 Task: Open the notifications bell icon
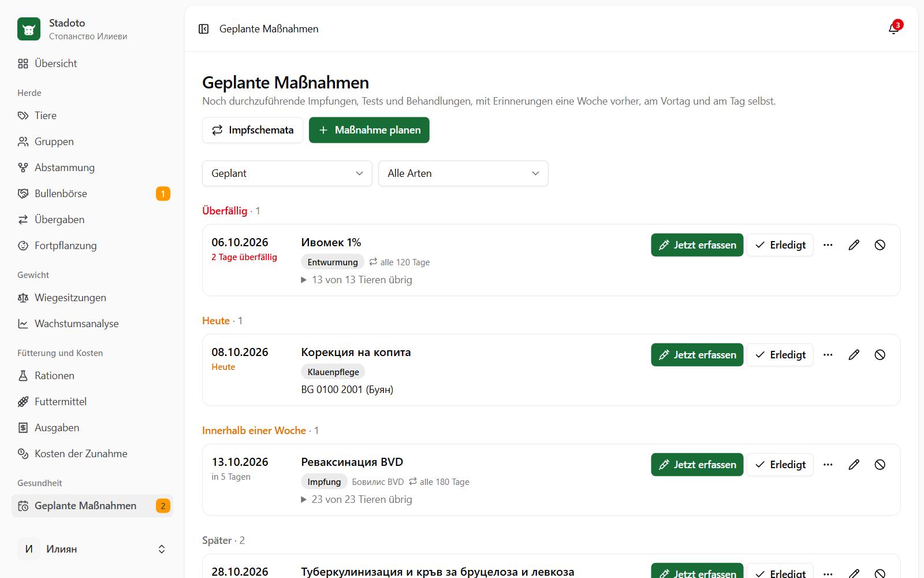pyautogui.click(x=893, y=29)
